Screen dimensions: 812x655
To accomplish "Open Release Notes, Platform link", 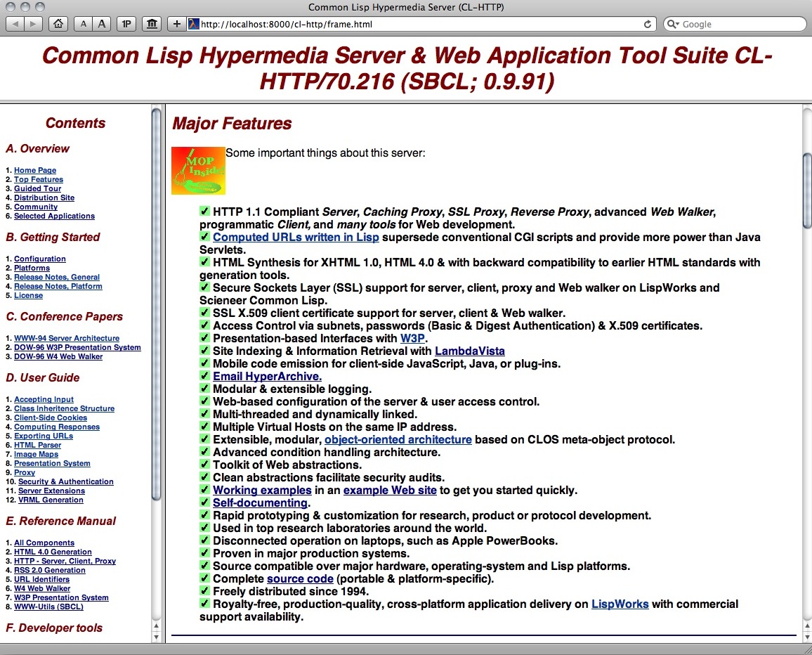I will click(58, 286).
